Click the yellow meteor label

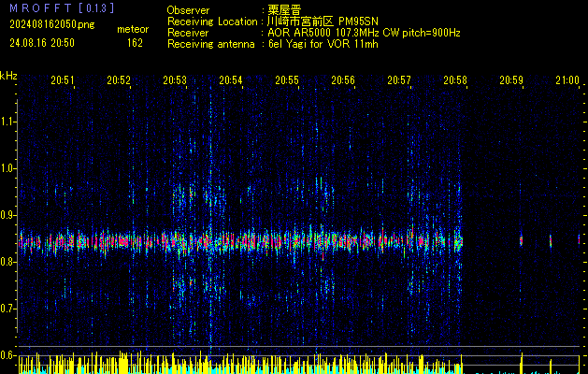[x=132, y=30]
